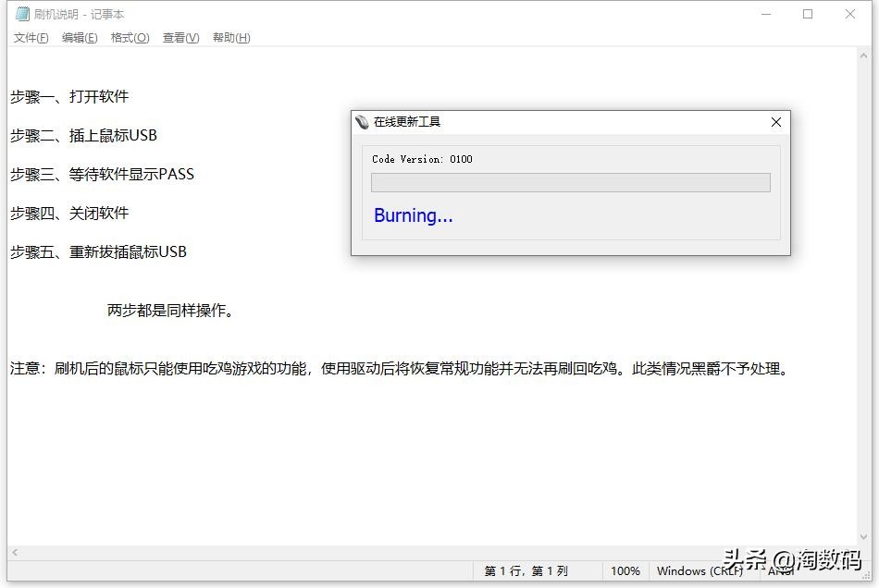
Task: Maximize the 刷机说明 Notepad window
Action: click(808, 14)
